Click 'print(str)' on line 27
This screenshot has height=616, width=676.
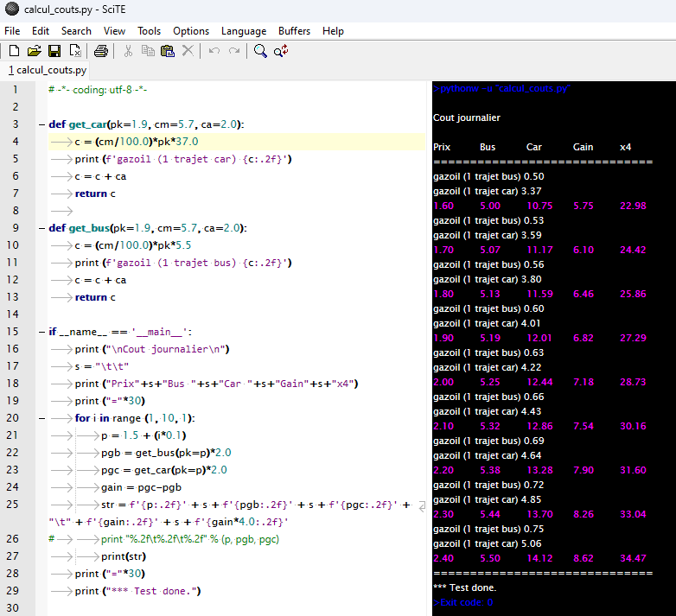[124, 556]
